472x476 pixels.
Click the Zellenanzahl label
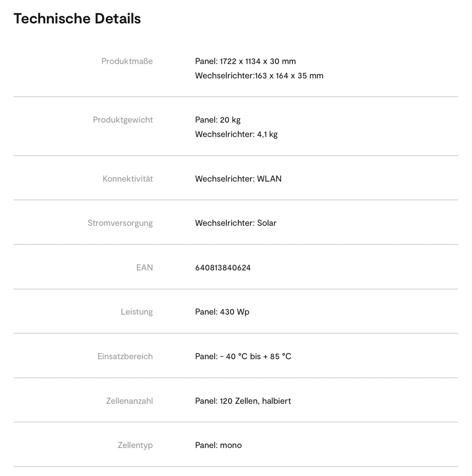click(129, 401)
